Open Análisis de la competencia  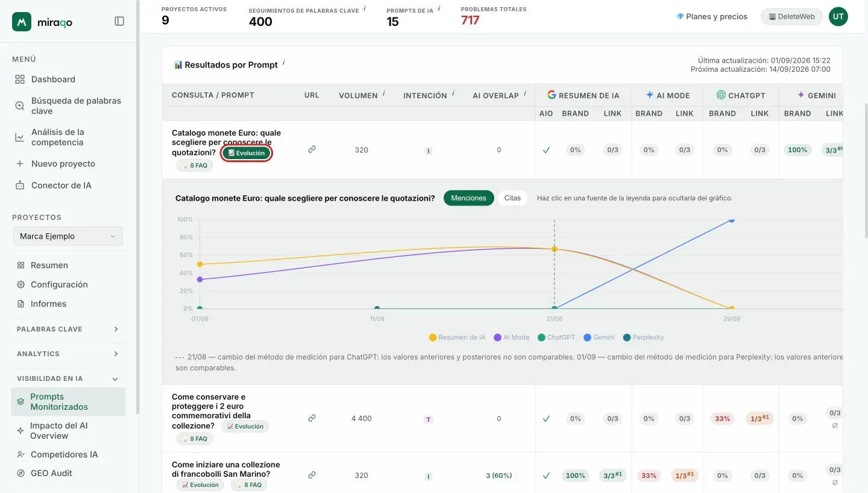coord(68,137)
